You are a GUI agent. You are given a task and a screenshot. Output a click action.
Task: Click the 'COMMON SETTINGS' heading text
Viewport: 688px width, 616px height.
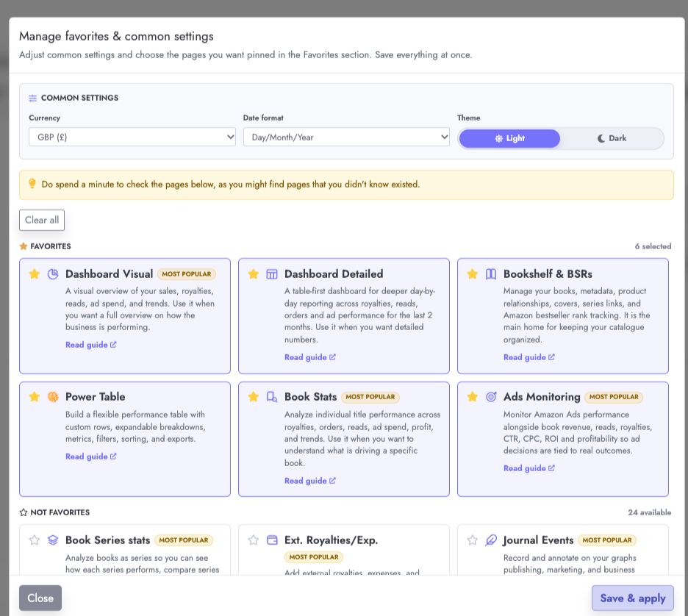pyautogui.click(x=79, y=98)
